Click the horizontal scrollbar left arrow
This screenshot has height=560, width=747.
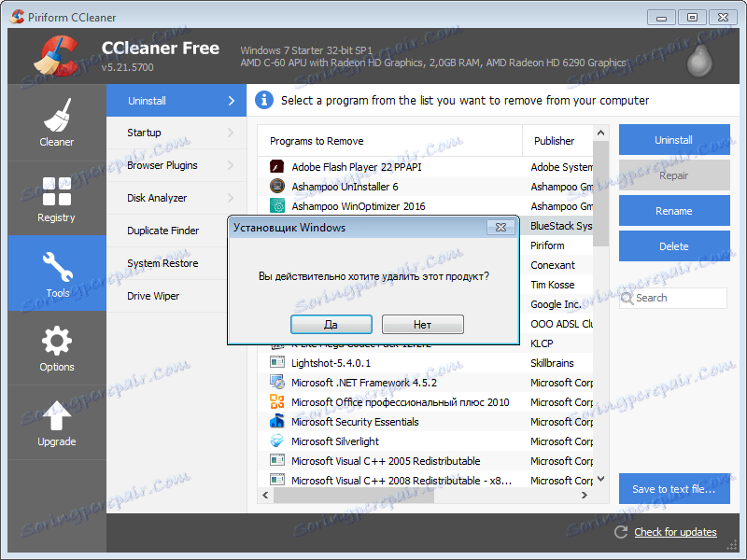[x=265, y=496]
